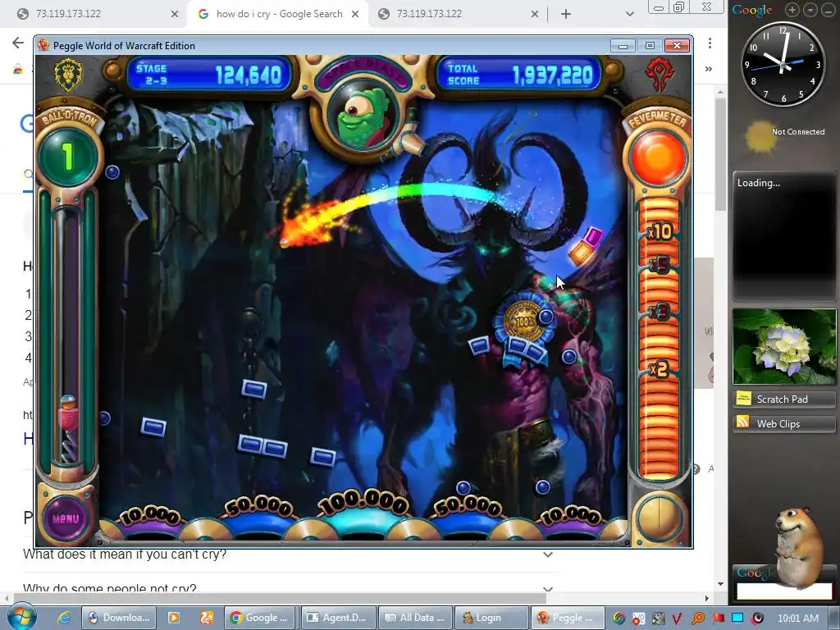Switch to the 'Google ...' Chrome taskbar button

261,618
